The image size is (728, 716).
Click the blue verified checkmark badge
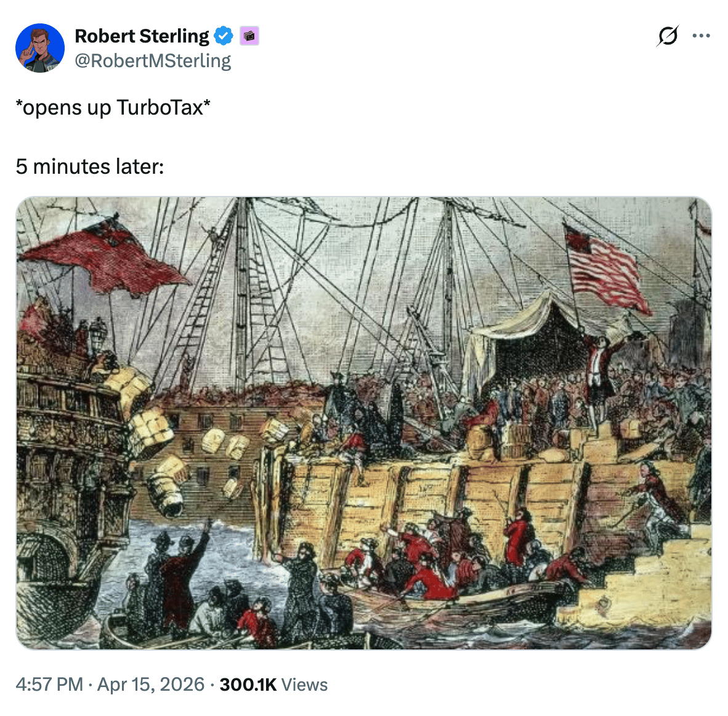pyautogui.click(x=224, y=36)
